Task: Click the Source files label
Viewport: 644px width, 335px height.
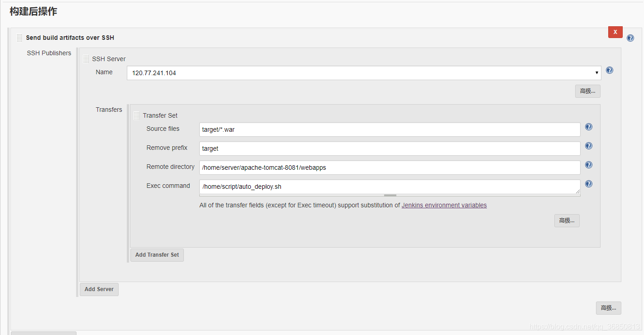Action: 163,129
